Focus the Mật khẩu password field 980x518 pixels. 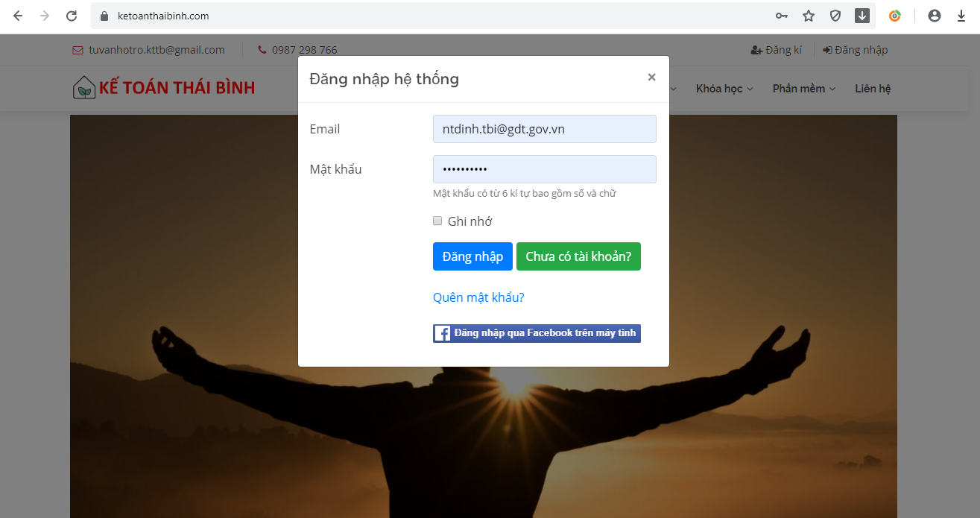(x=544, y=169)
